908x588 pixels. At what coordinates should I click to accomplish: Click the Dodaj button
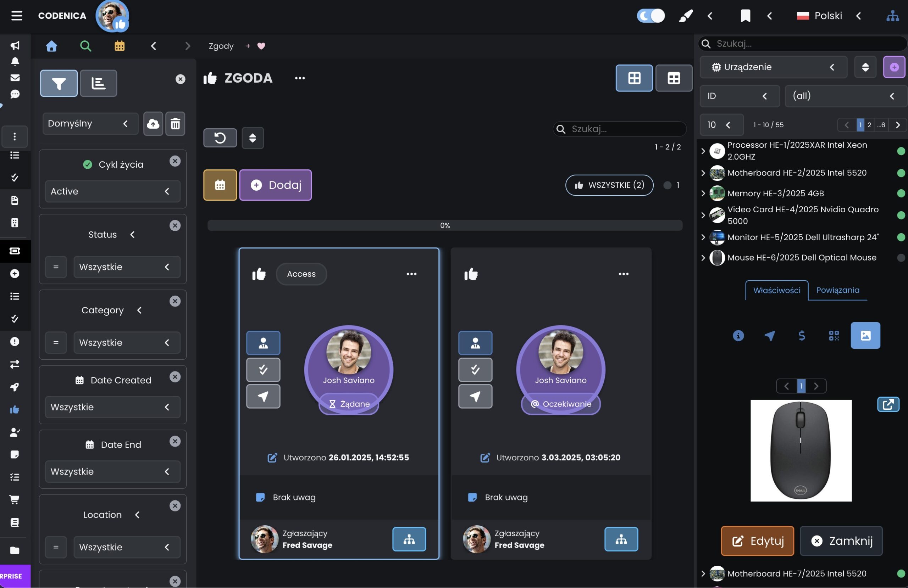[x=276, y=185]
